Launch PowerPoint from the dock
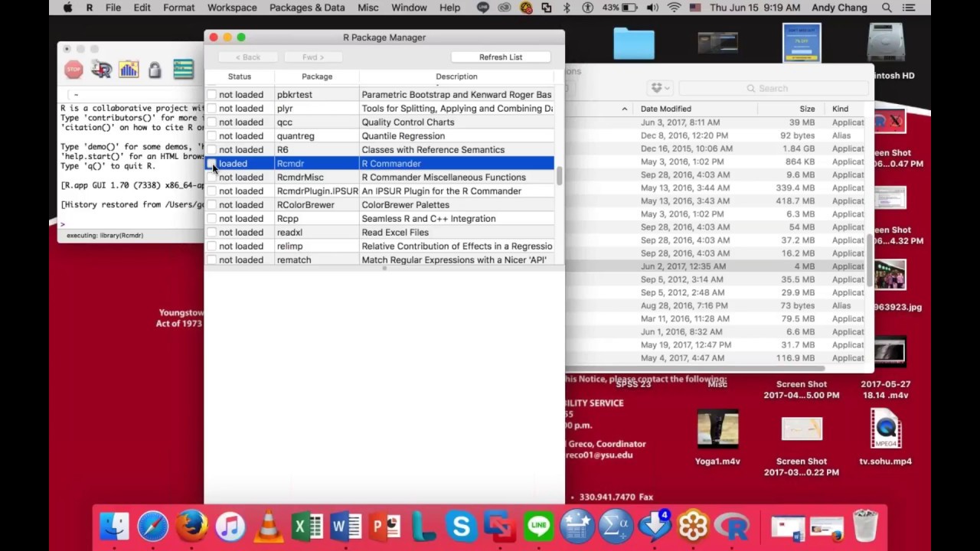980x551 pixels. click(385, 527)
